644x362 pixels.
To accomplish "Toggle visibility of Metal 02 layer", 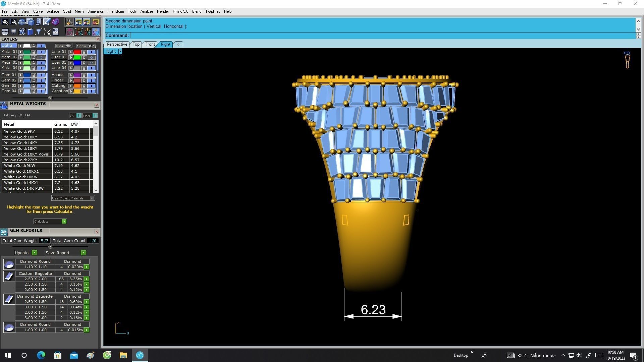I will tap(41, 57).
